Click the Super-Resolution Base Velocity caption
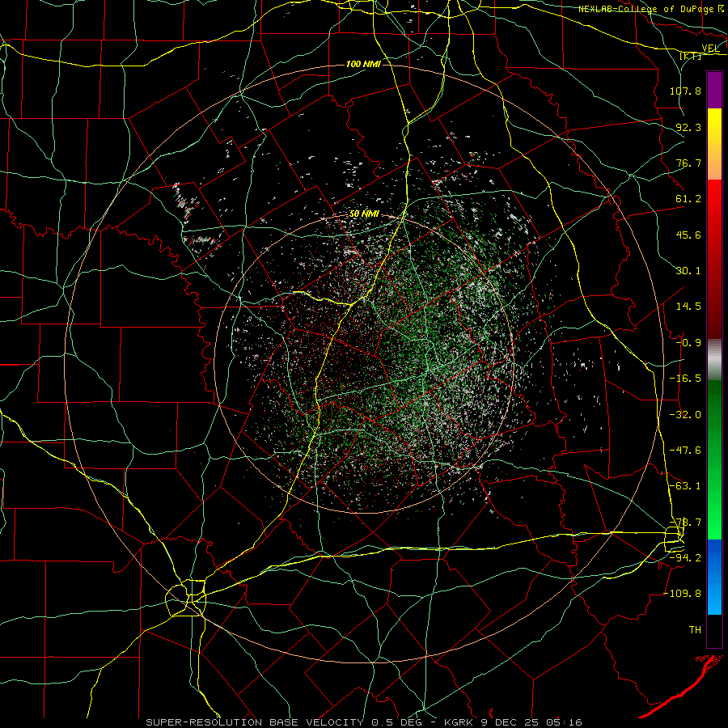Viewport: 728px width, 728px height. [363, 722]
